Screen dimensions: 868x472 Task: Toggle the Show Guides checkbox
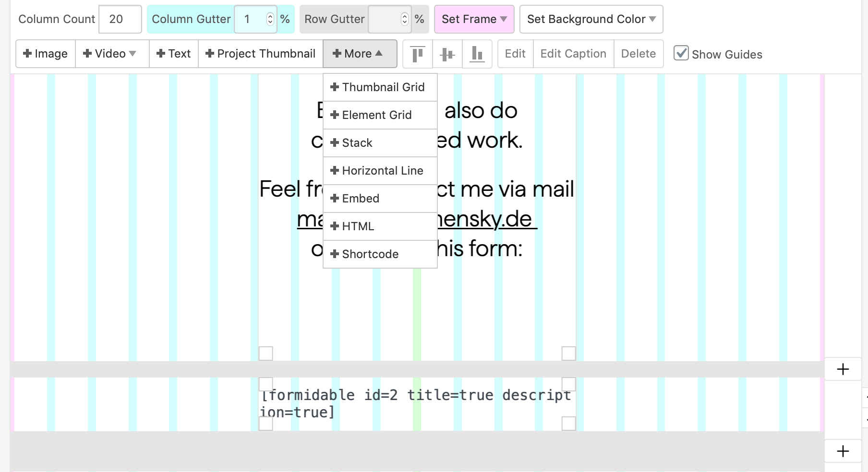click(681, 53)
